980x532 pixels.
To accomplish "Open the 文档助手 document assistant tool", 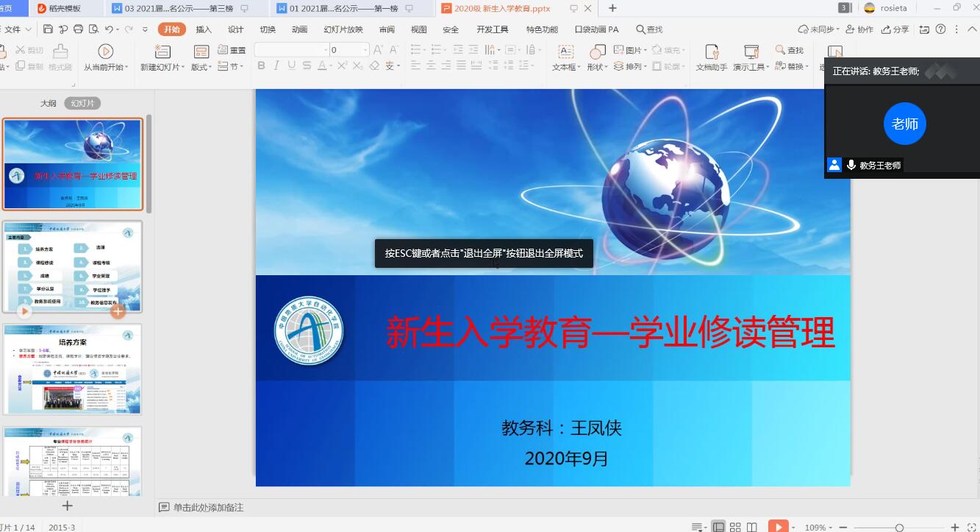I will tap(711, 58).
